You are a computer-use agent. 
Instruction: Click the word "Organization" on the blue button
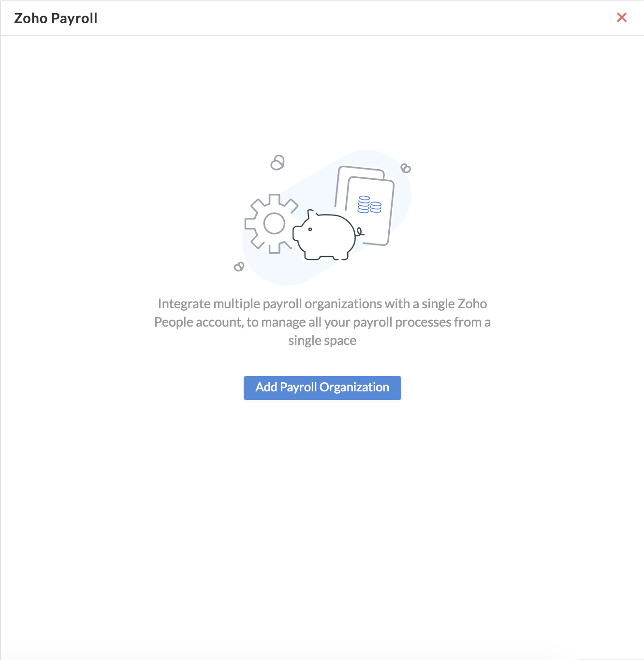click(354, 387)
